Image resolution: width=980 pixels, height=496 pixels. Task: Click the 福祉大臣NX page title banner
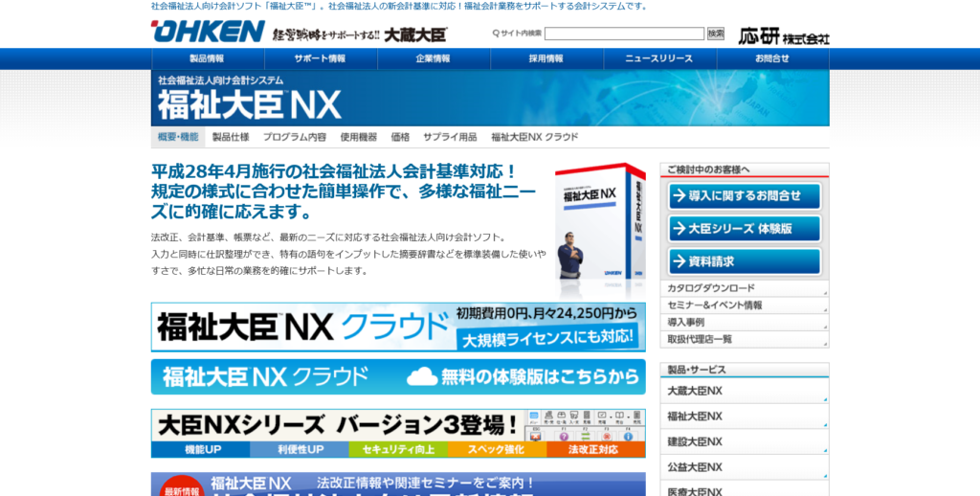(x=490, y=99)
